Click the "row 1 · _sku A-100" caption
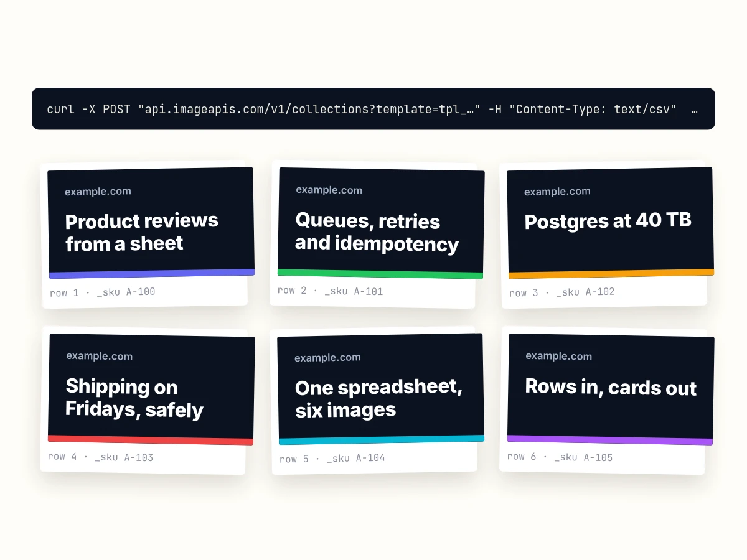 [x=103, y=292]
